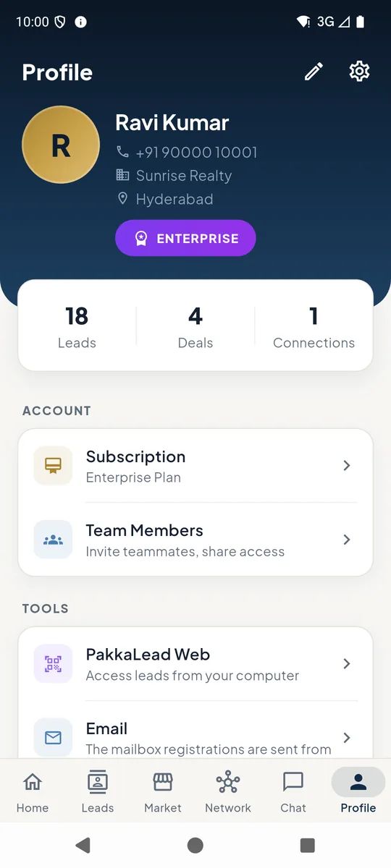Screen dimensions: 391x868
Task: Open the Chat tab
Action: 293,792
